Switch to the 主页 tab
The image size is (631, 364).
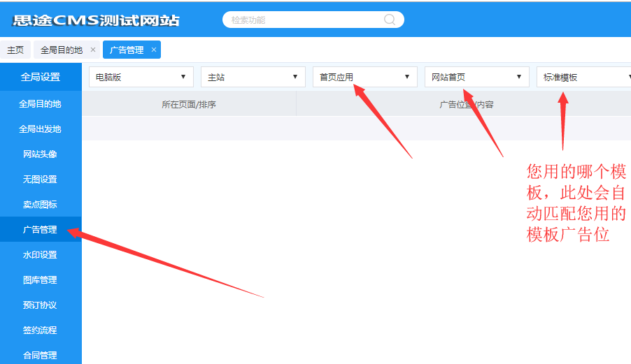(15, 50)
